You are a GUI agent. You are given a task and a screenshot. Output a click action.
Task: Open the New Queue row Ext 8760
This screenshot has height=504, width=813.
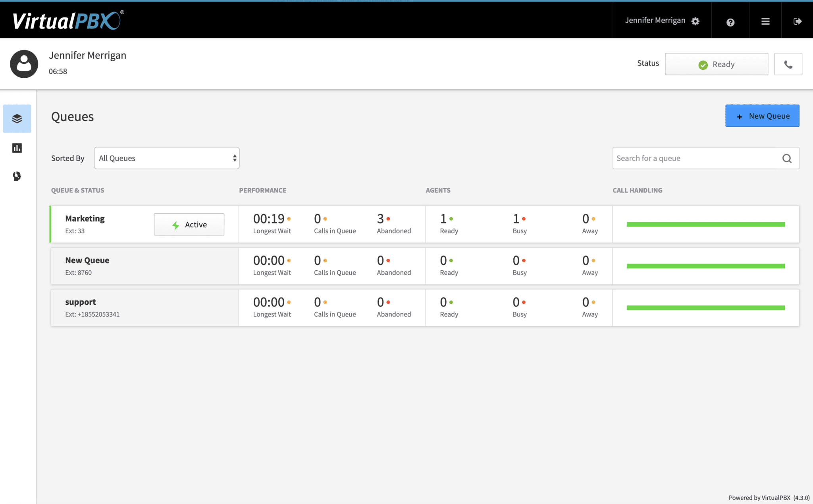click(425, 266)
